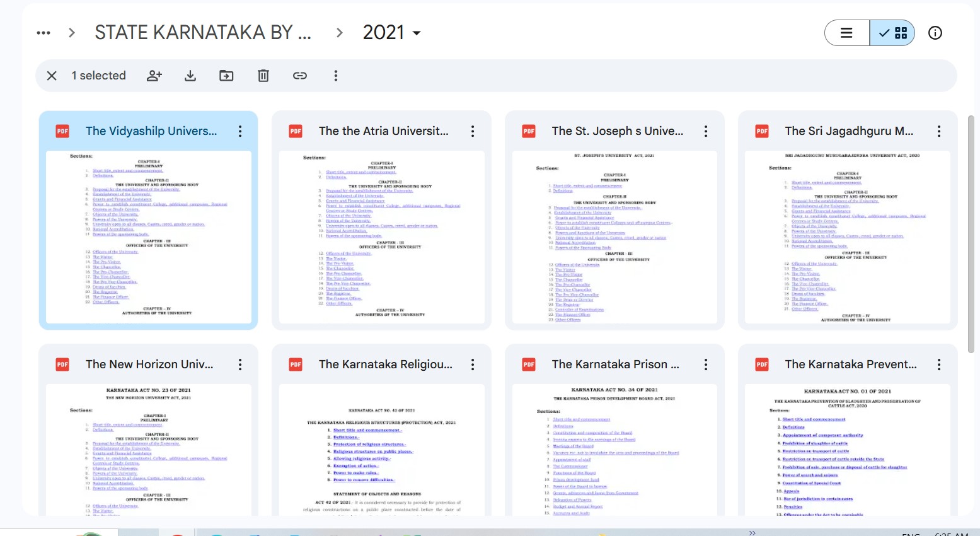Click file name 'The New Horizon Univ...'
The width and height of the screenshot is (980, 536).
click(x=149, y=364)
